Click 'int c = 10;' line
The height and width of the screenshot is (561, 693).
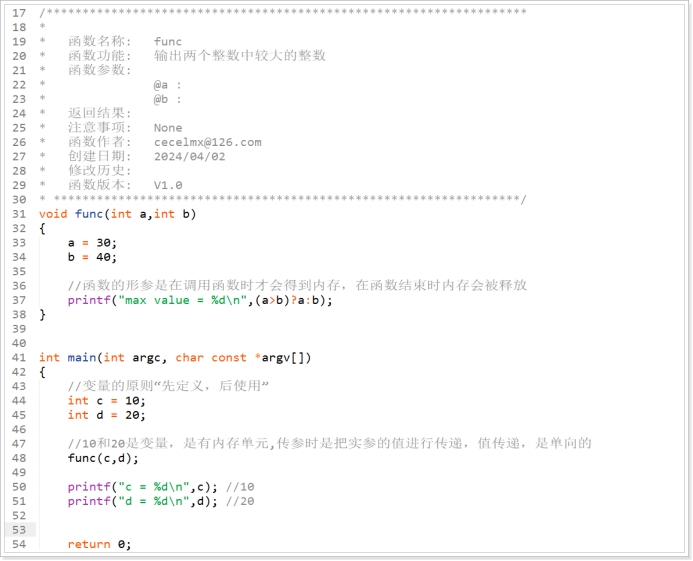coord(107,401)
